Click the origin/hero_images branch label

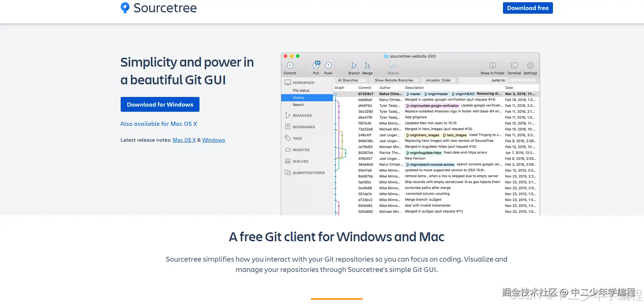point(422,135)
